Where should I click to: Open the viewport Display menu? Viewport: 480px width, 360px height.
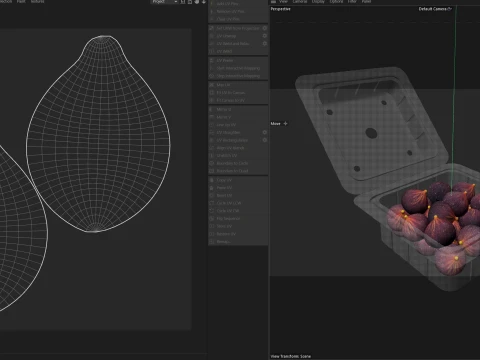tap(318, 2)
